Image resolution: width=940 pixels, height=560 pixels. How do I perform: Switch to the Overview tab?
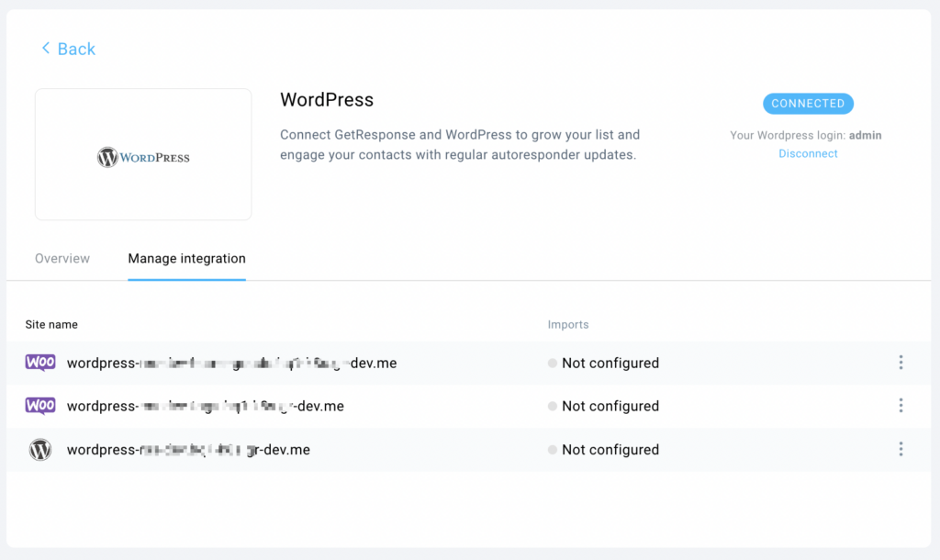coord(62,258)
